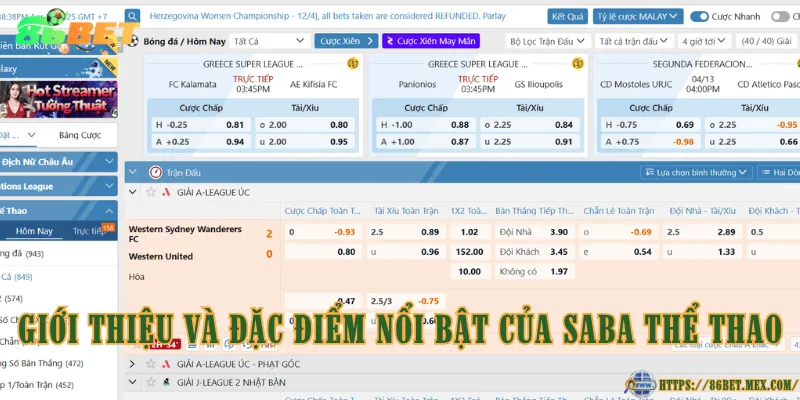Click Western Sydney handicap odds -0.93

[323, 232]
